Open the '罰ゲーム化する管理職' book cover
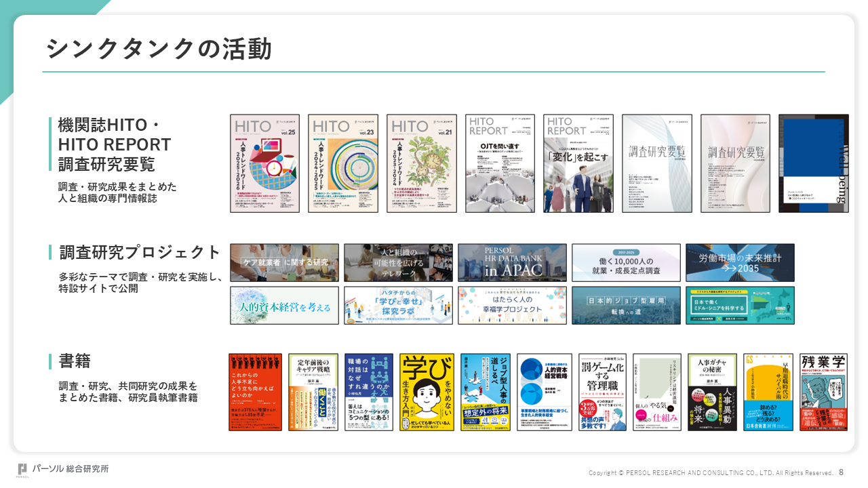 (x=602, y=392)
